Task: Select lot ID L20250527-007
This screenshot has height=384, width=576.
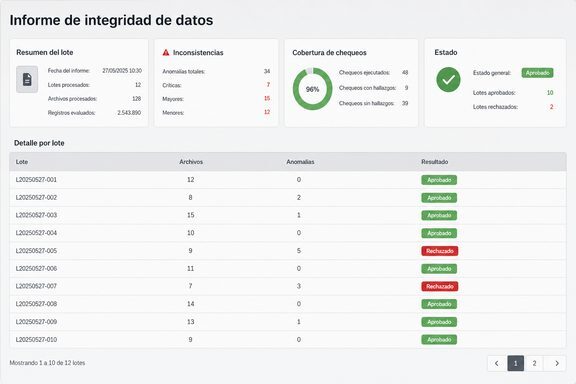Action: [36, 286]
